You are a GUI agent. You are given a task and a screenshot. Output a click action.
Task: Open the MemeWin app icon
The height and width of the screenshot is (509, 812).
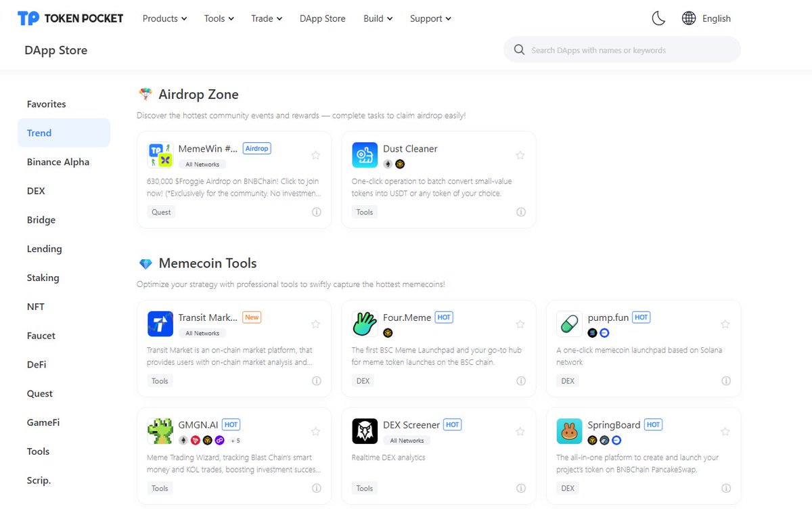coord(160,155)
